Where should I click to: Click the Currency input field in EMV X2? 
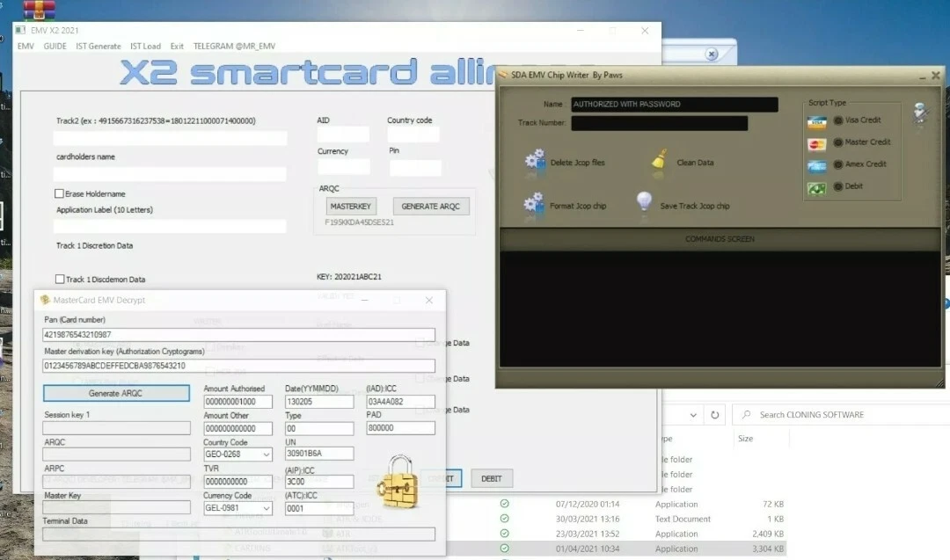344,166
